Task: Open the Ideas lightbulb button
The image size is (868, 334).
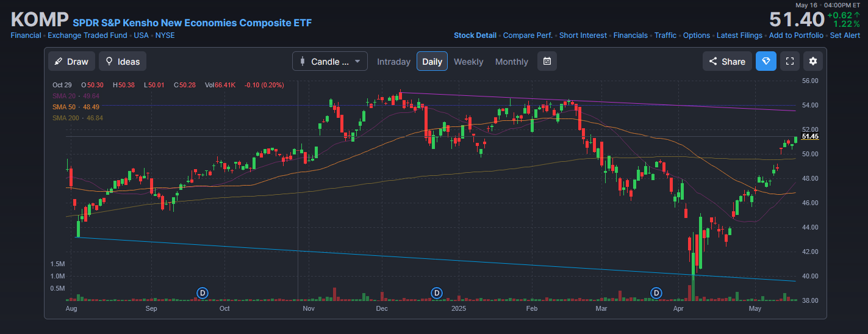Action: (123, 61)
